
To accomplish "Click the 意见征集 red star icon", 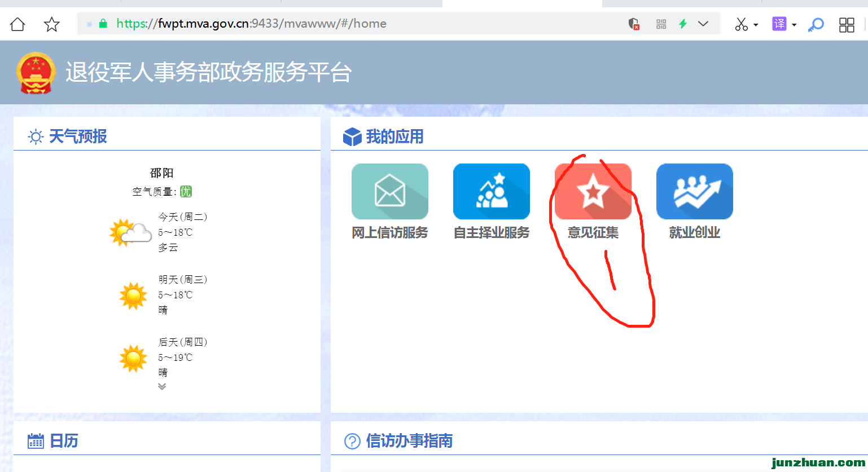I will pos(593,192).
